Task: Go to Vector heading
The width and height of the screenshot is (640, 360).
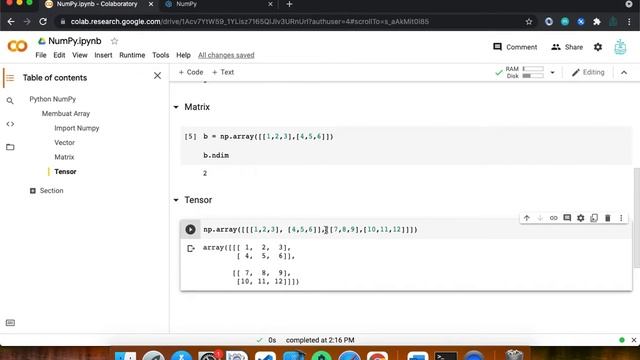Action: [64, 142]
